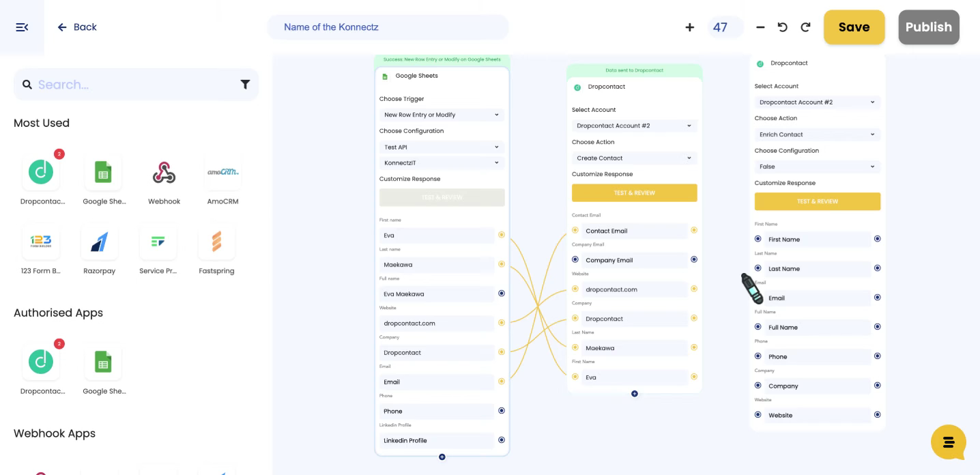Toggle input connector for First Name in right node
Image resolution: width=980 pixels, height=475 pixels.
tap(758, 239)
